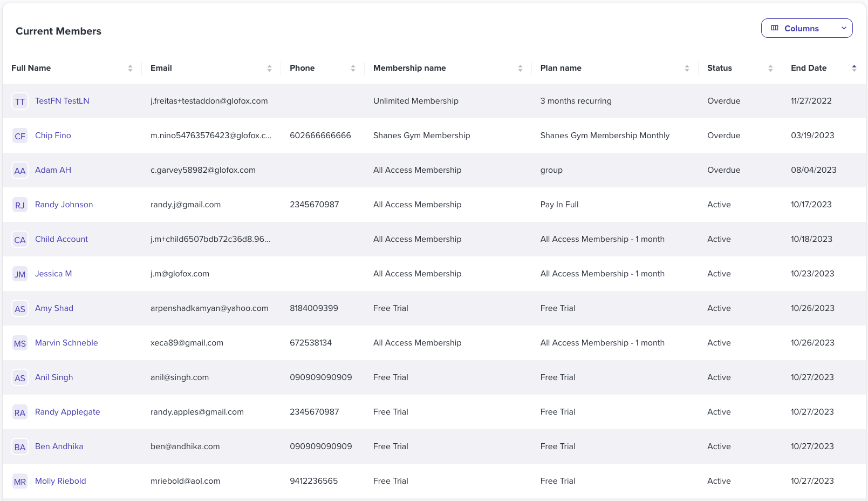Select email randy.apples@gmail.com
Viewport: 868px width, 501px height.
197,412
